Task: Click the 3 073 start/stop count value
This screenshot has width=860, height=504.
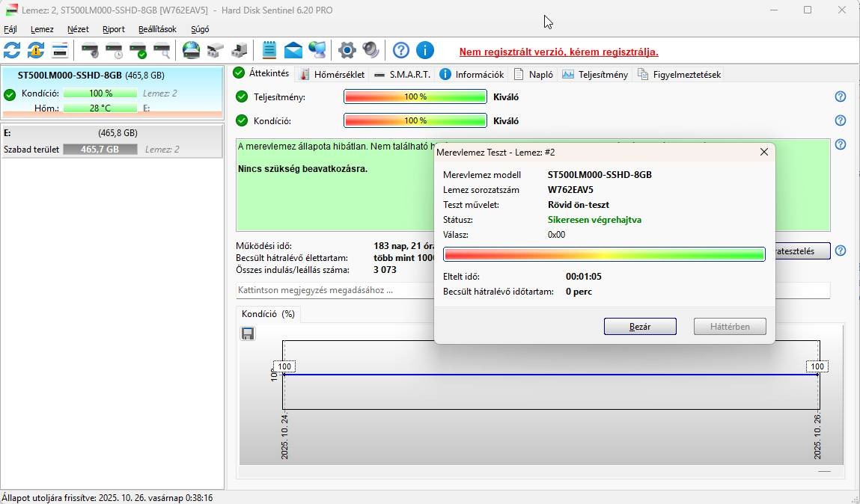Action: 385,269
